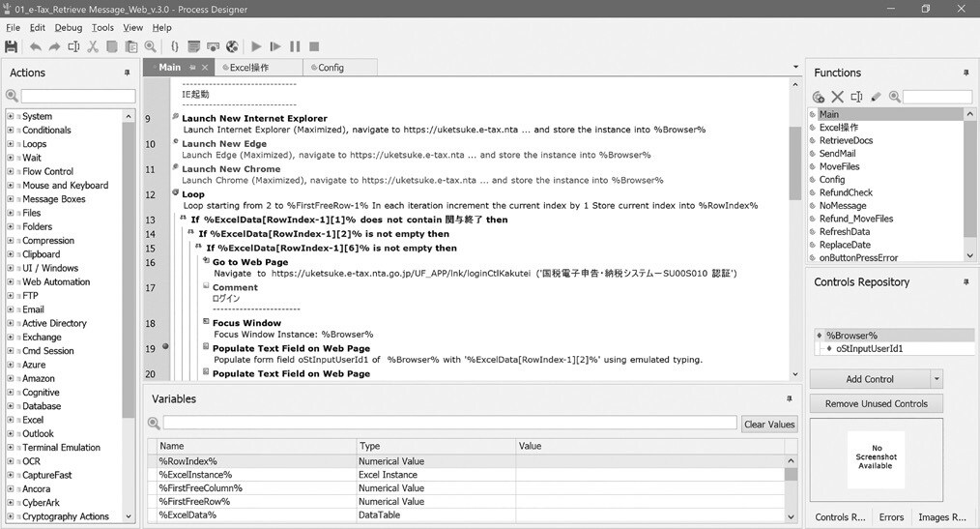Pin the Variables panel
The image size is (980, 529).
tap(790, 398)
